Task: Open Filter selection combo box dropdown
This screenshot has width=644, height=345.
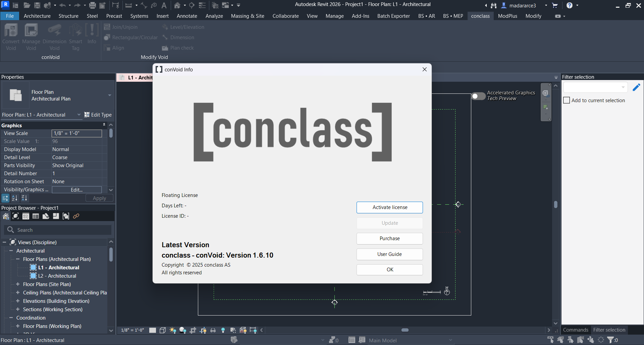Action: 623,87
